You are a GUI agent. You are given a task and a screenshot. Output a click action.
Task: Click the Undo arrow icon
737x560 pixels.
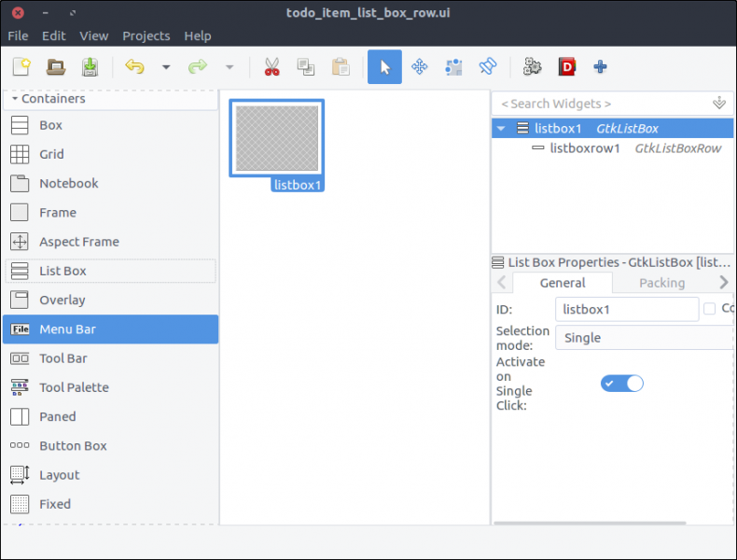click(x=135, y=67)
